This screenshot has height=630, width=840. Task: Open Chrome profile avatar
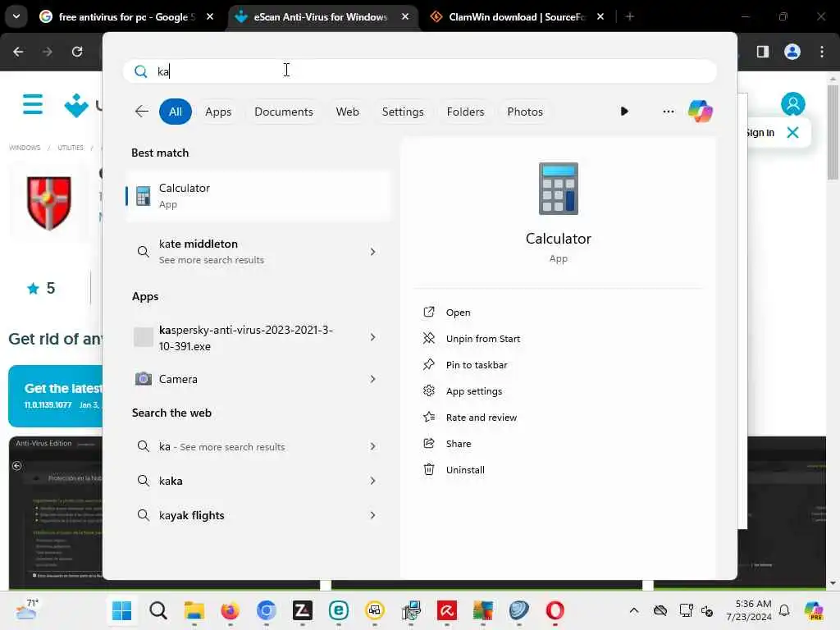coord(792,52)
